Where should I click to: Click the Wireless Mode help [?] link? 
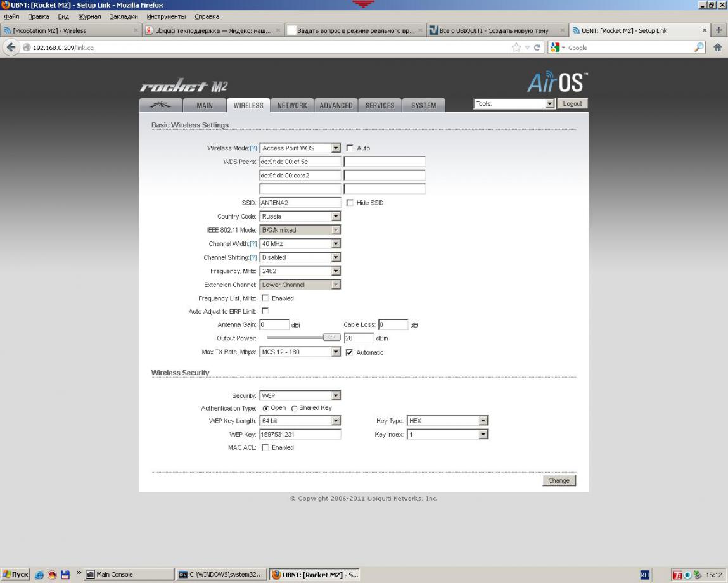click(253, 148)
